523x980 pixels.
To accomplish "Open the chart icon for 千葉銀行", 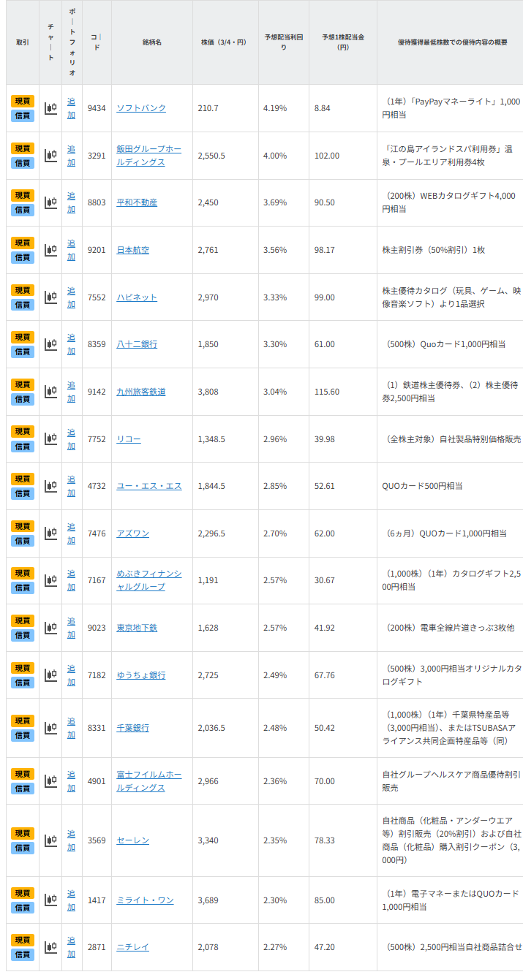I will tap(50, 728).
